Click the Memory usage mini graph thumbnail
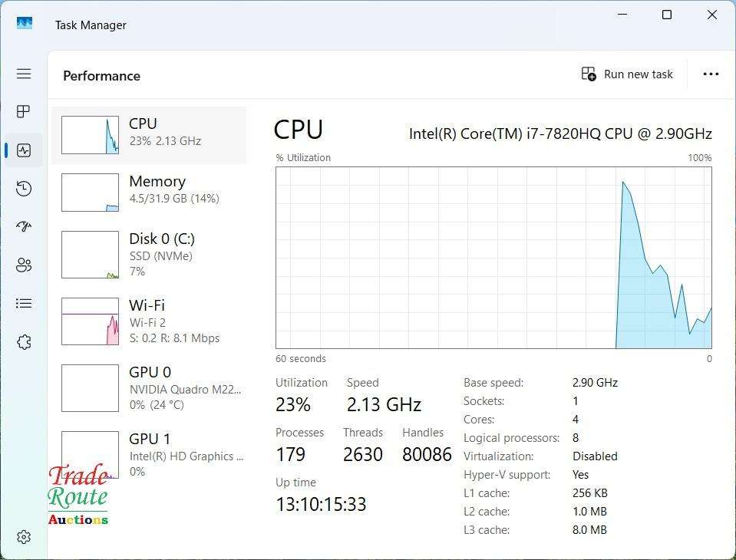Viewport: 736px width, 560px height. [x=90, y=192]
